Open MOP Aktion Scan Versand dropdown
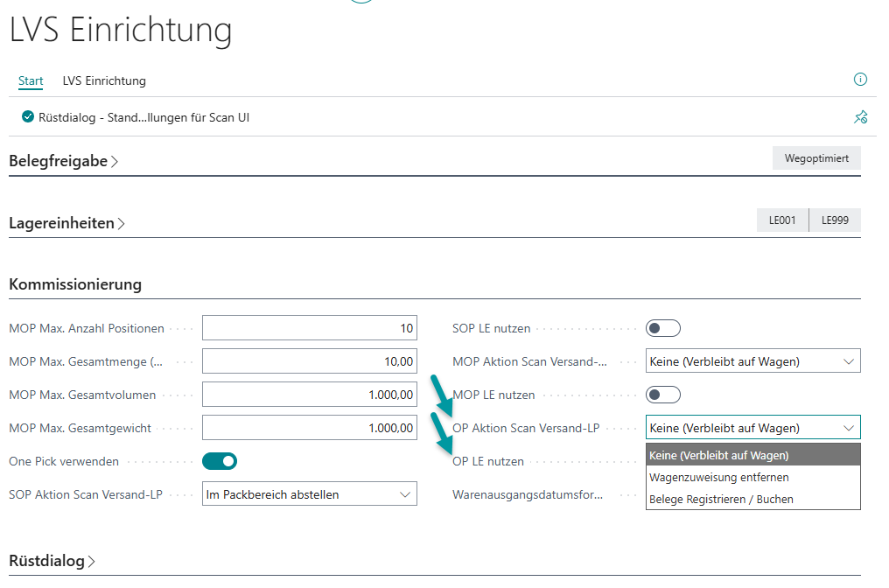This screenshot has width=889, height=588. (x=752, y=361)
